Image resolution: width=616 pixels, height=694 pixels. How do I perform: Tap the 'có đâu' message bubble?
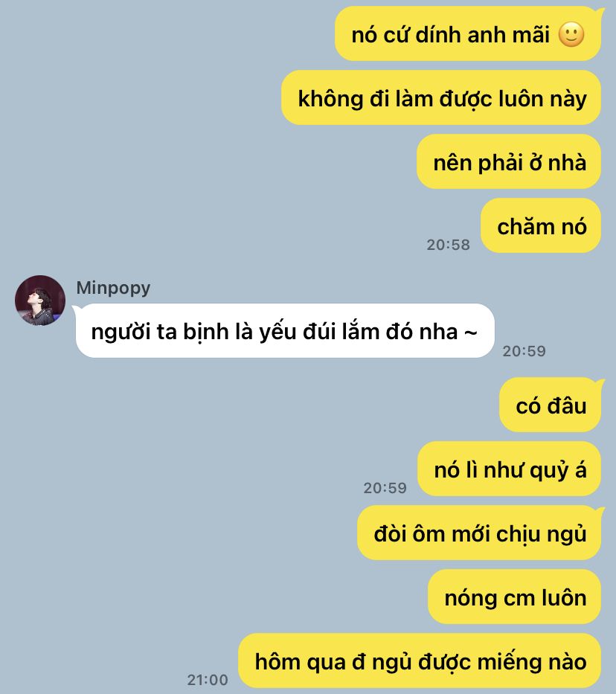click(x=550, y=405)
